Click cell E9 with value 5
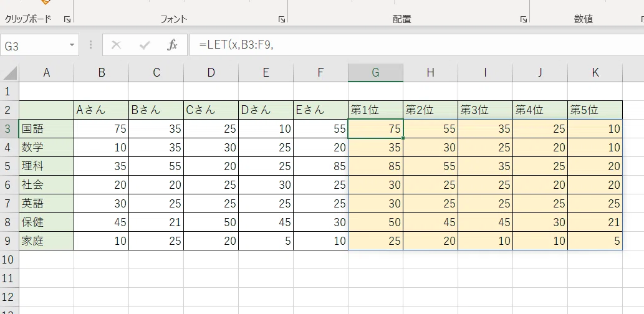644x314 pixels. tap(266, 241)
